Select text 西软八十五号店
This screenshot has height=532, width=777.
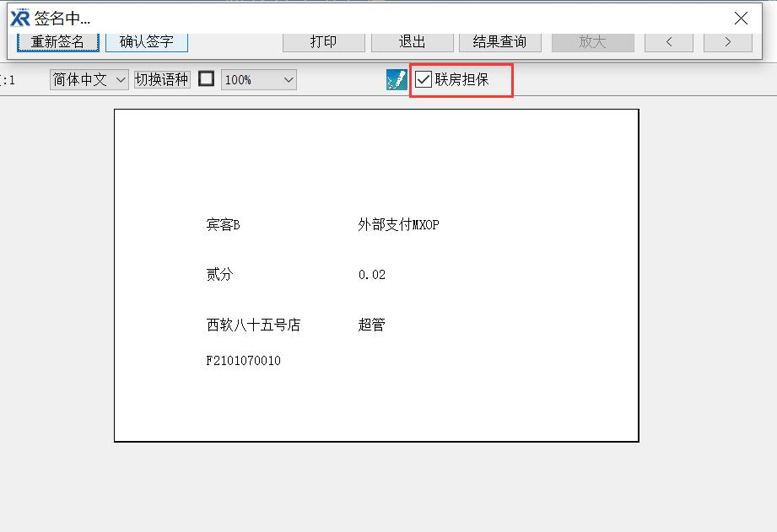pos(253,325)
